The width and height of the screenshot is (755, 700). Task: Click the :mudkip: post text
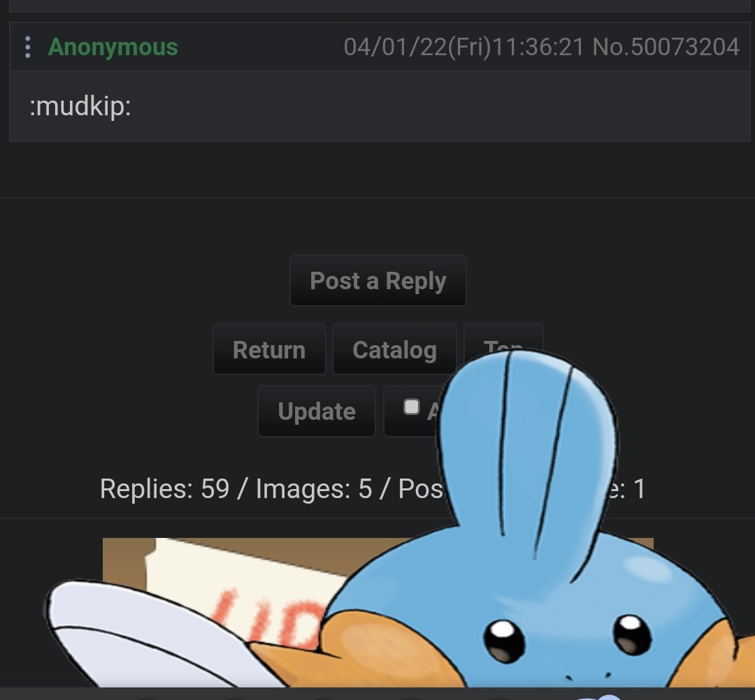80,106
